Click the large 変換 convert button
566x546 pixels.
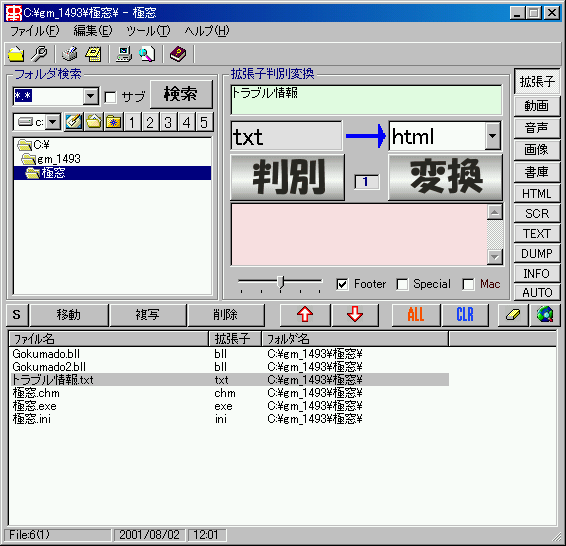pos(445,177)
